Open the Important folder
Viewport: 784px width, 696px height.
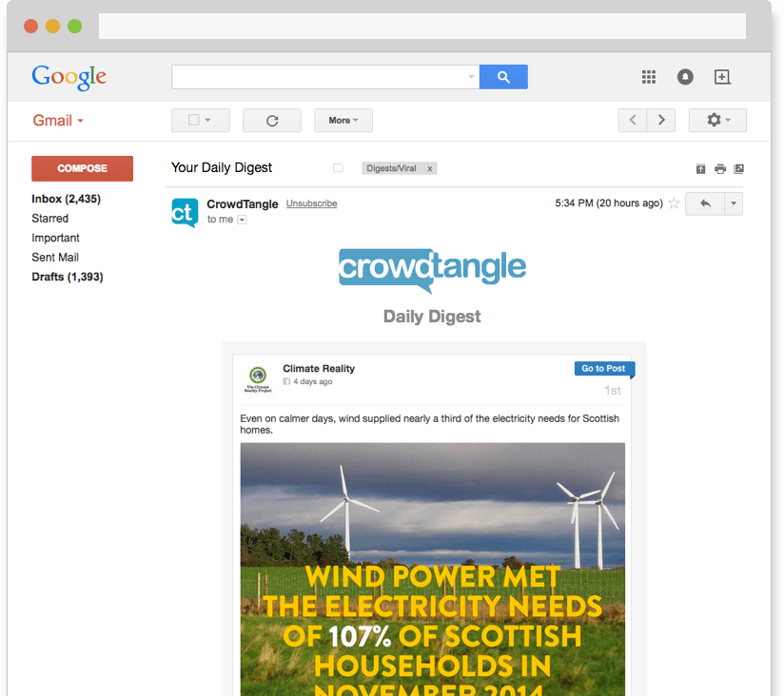pos(55,238)
